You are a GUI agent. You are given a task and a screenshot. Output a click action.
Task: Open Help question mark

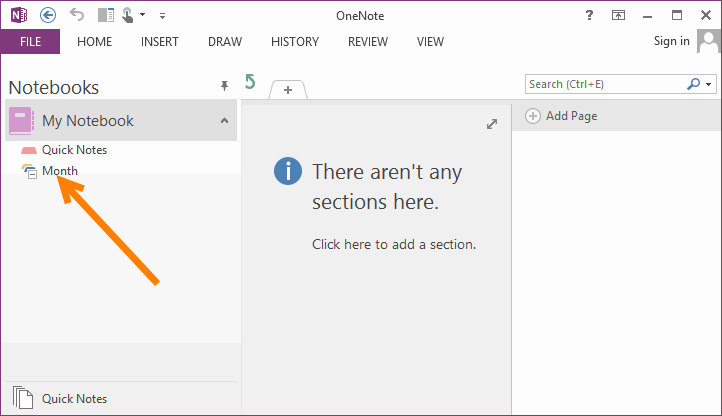(x=589, y=15)
